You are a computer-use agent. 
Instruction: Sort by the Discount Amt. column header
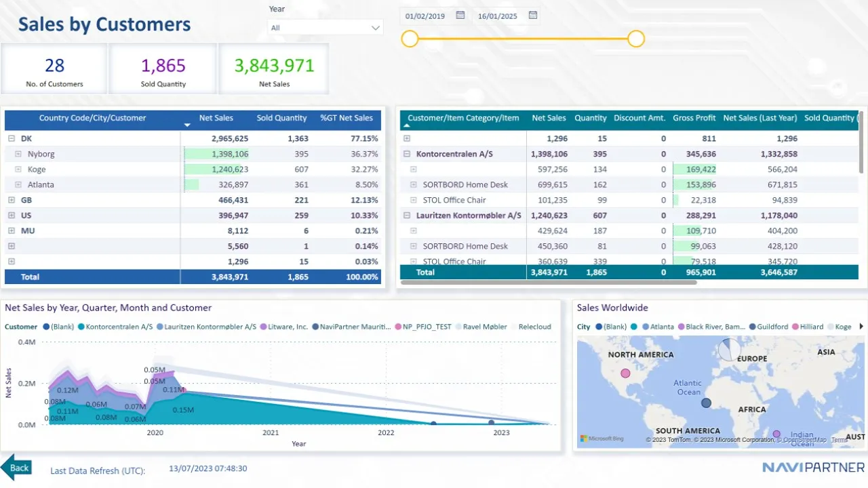click(x=639, y=118)
